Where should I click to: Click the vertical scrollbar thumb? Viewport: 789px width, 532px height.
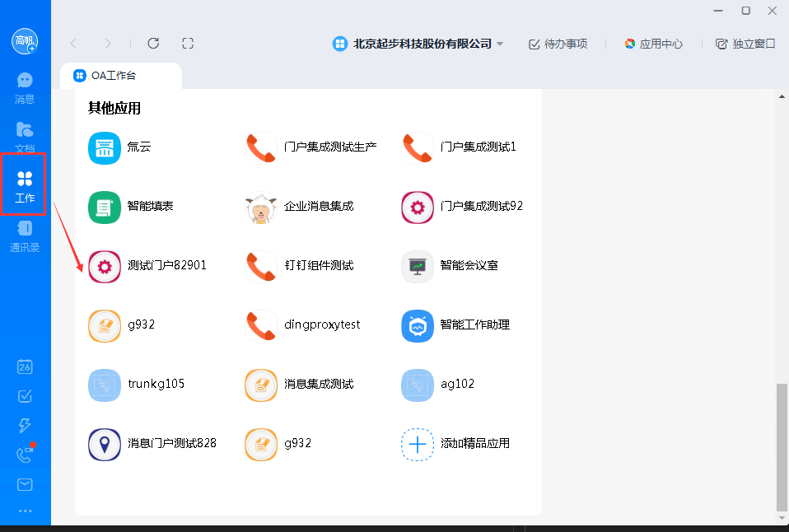(782, 447)
